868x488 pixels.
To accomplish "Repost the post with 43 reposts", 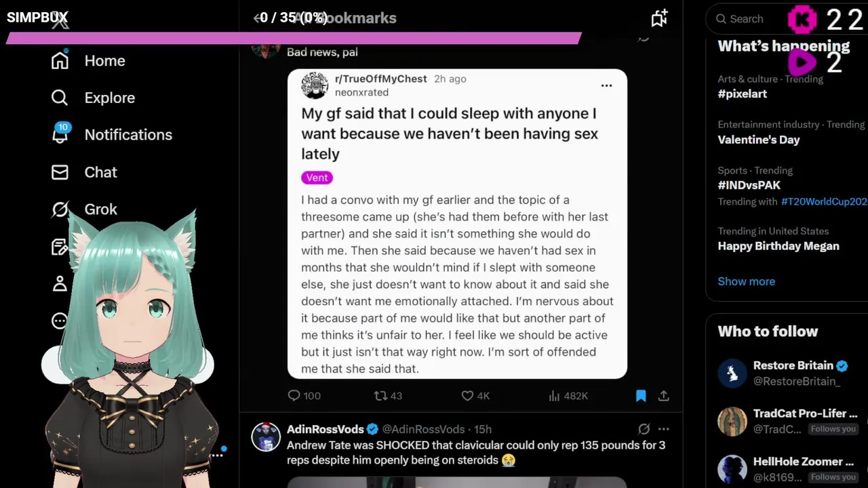I will coord(380,396).
